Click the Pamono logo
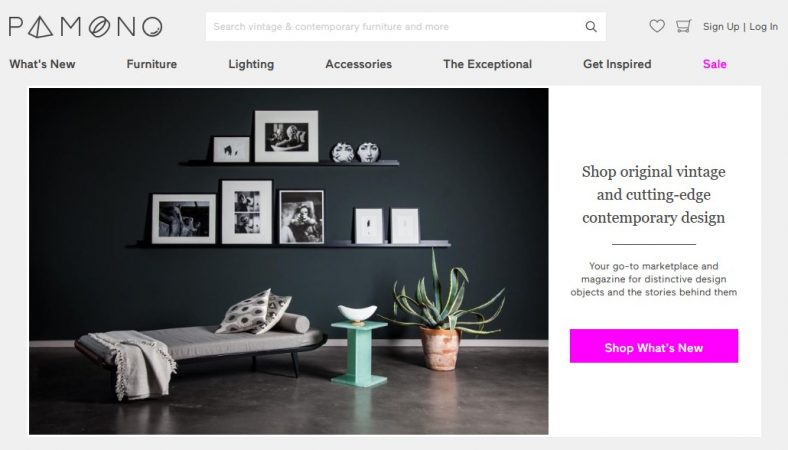This screenshot has width=788, height=450. (86, 27)
